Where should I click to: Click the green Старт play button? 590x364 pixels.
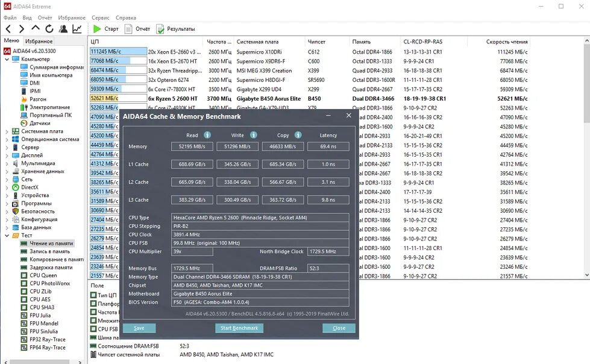pos(105,28)
